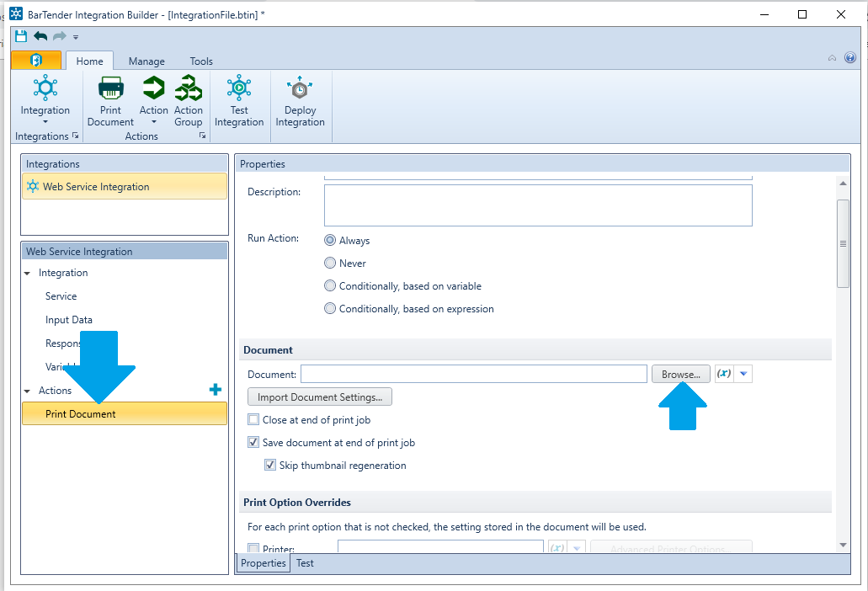Select the Always run action option
The image size is (868, 591).
coord(330,240)
